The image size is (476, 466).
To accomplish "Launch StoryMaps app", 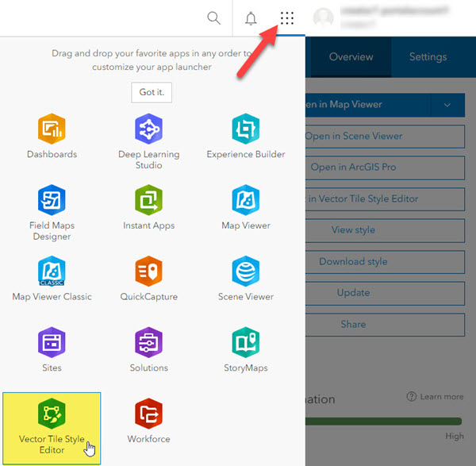I will pos(245,343).
